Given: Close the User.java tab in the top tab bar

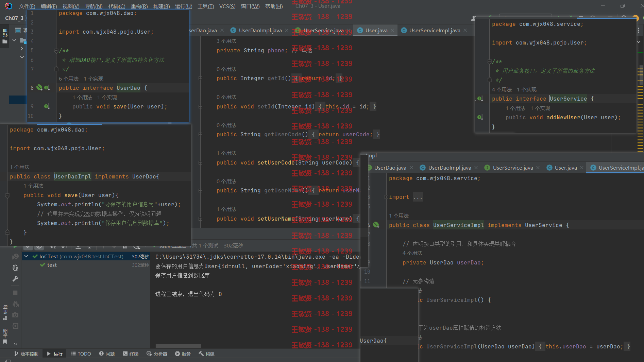Looking at the screenshot, I should pyautogui.click(x=392, y=30).
